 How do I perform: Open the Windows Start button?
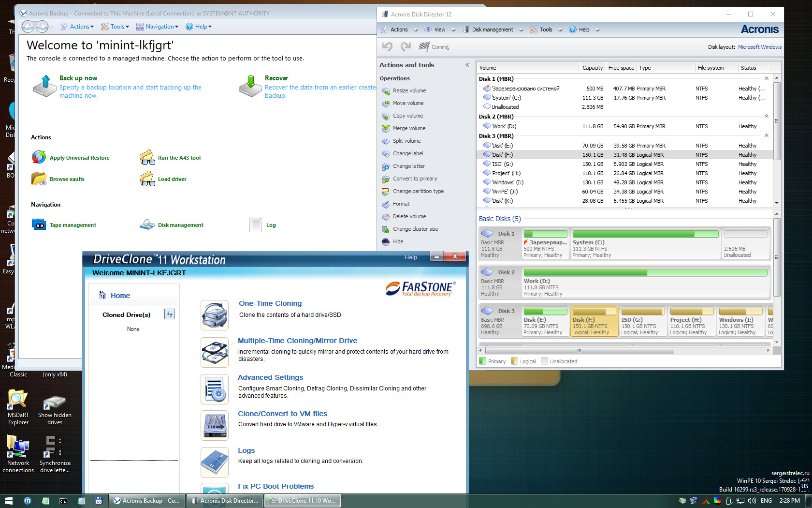[x=8, y=501]
